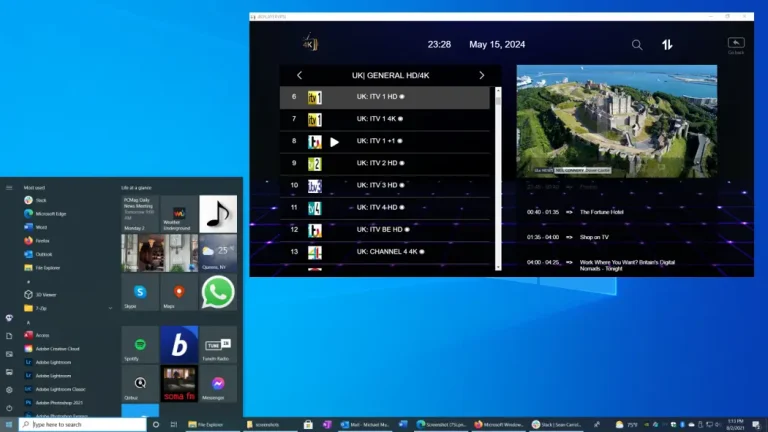Expand the Start menu hamburger
This screenshot has width=768, height=432.
pyautogui.click(x=9, y=187)
